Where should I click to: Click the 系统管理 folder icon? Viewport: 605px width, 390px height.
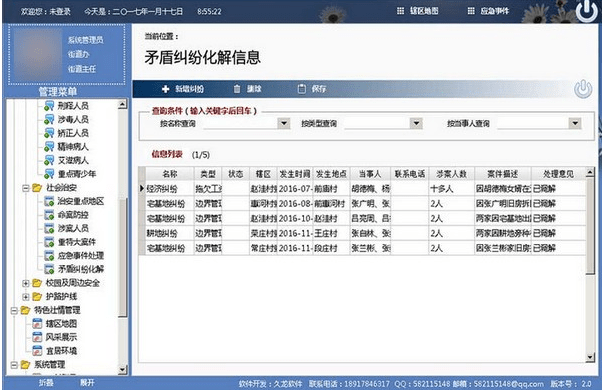[25, 365]
